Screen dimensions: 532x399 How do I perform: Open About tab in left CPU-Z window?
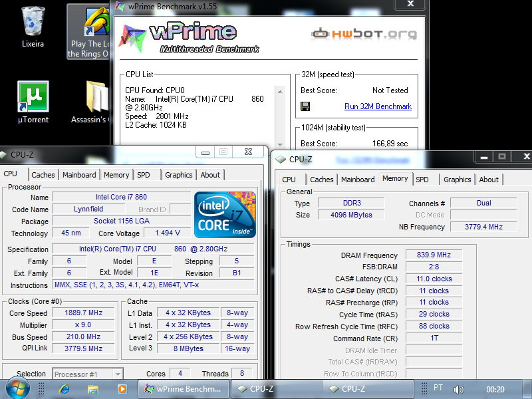[210, 175]
